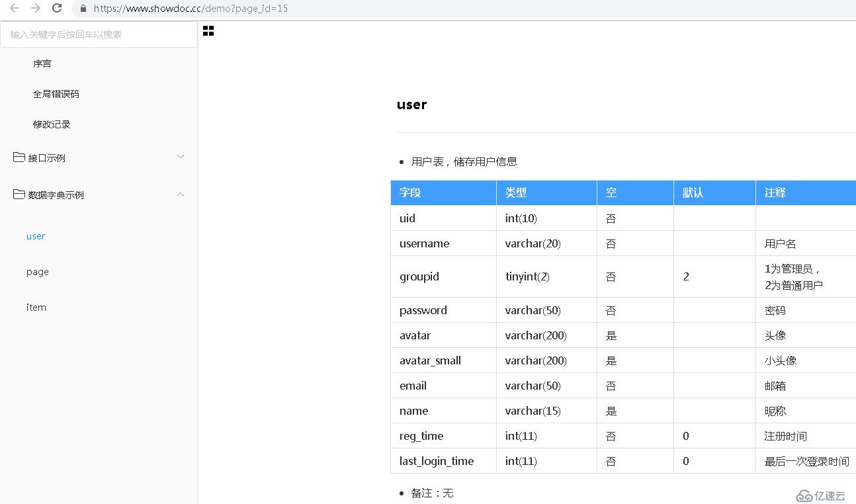The width and height of the screenshot is (856, 504).
Task: Click the 最后一次登录时间 comment cell
Action: pyautogui.click(x=806, y=461)
